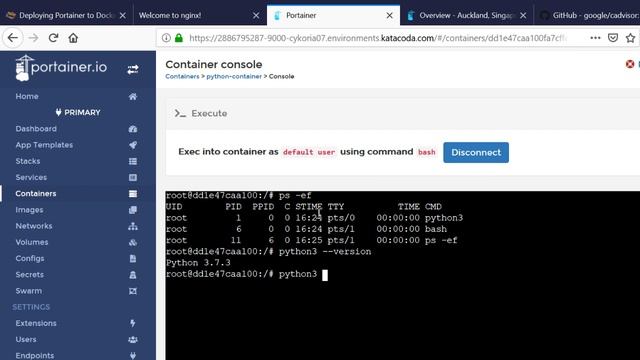Click the red error icon near header
Screen dimensions: 640x360
pos(630,64)
